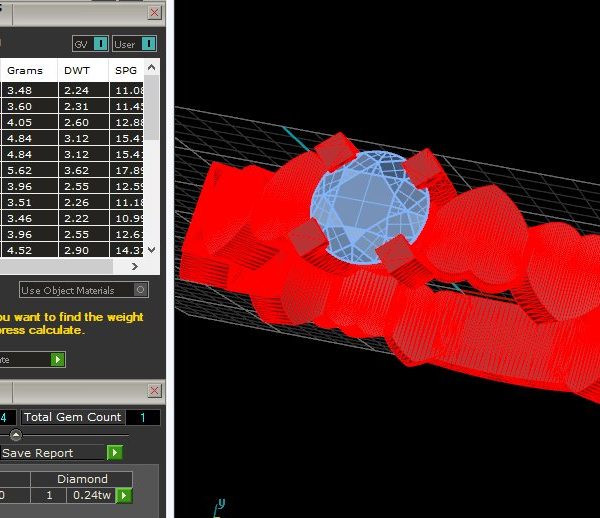This screenshot has height=518, width=600.
Task: Click the Save Report label button
Action: coord(52,453)
